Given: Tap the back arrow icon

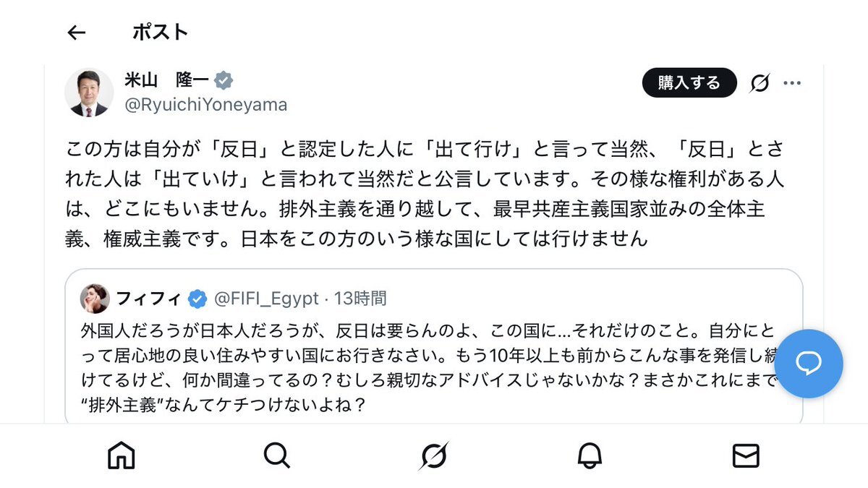Looking at the screenshot, I should 76,33.
